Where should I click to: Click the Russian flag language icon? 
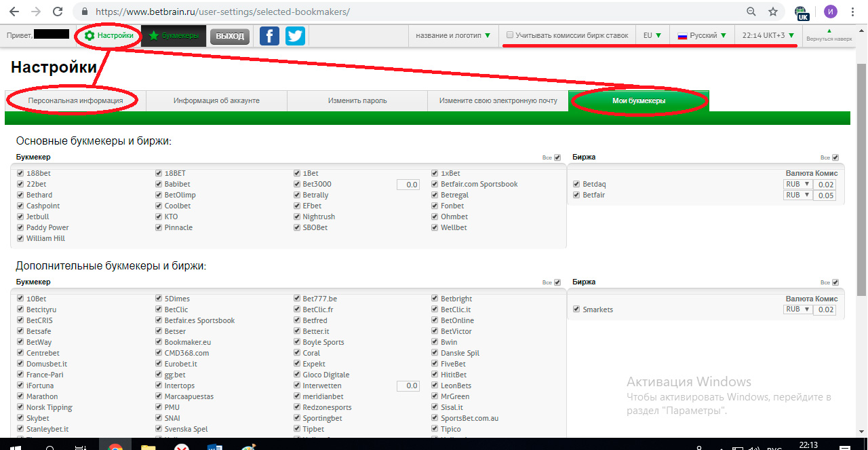click(683, 35)
